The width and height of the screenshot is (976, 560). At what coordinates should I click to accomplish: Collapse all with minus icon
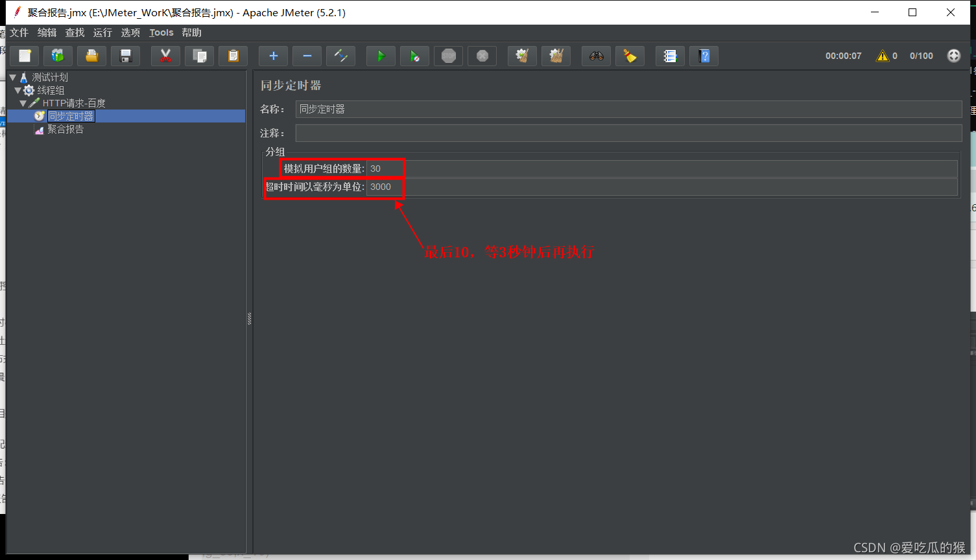[307, 56]
